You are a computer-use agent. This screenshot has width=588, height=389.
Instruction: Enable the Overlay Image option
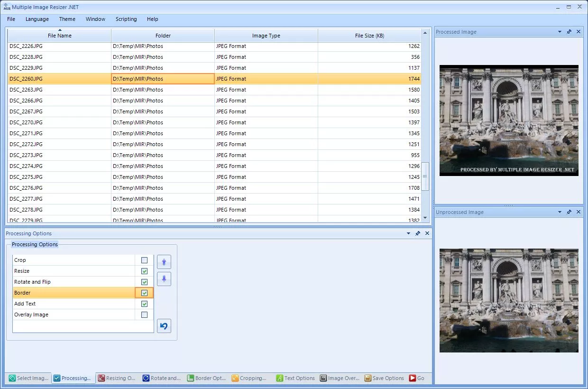pyautogui.click(x=144, y=315)
